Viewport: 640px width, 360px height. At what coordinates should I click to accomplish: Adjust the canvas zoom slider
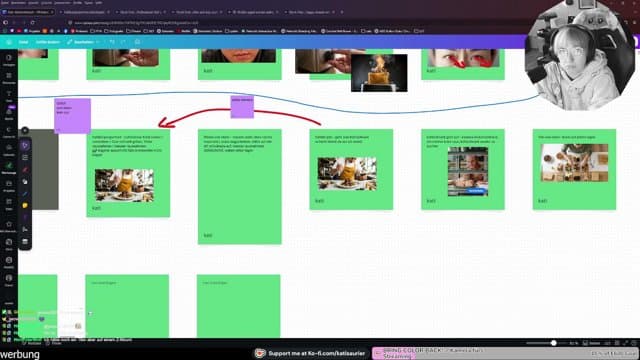(x=553, y=343)
